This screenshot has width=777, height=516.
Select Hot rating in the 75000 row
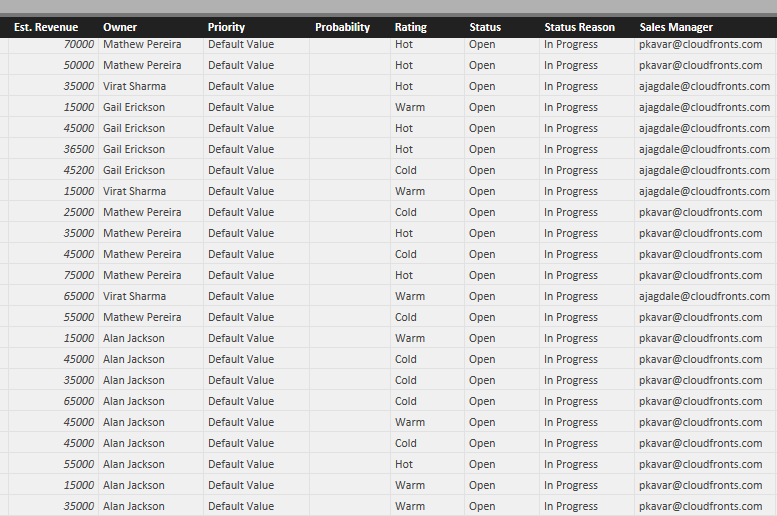[x=404, y=275]
